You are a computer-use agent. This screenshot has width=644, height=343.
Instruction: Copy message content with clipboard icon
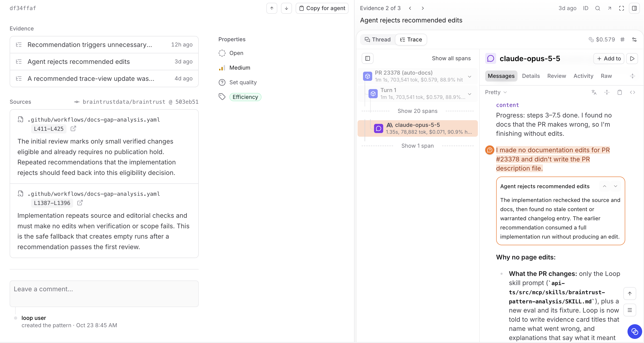click(x=619, y=92)
